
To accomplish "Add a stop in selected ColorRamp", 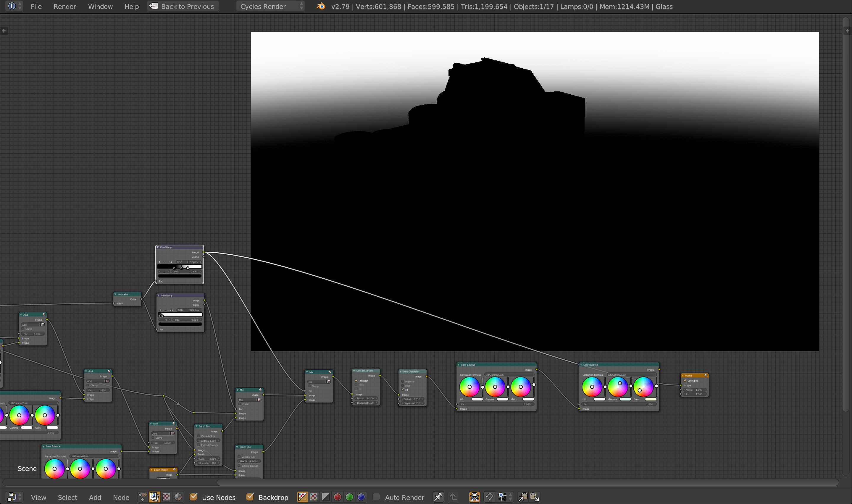I will pyautogui.click(x=159, y=262).
